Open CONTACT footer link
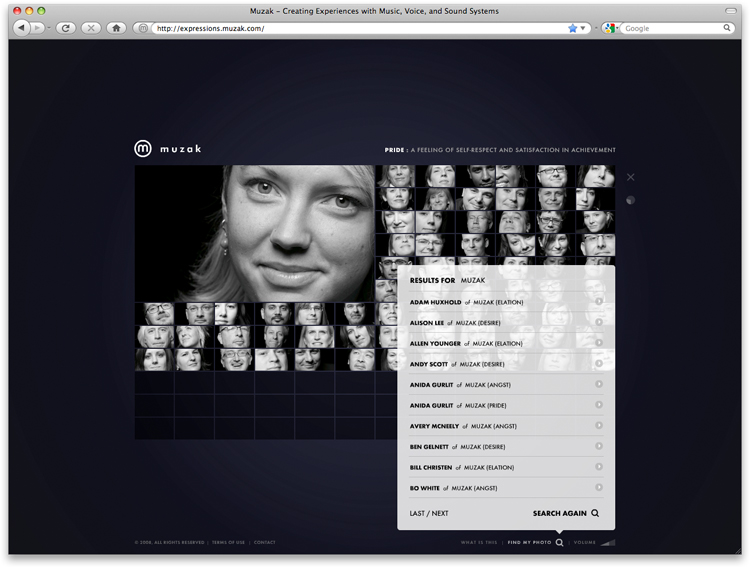 pyautogui.click(x=265, y=542)
